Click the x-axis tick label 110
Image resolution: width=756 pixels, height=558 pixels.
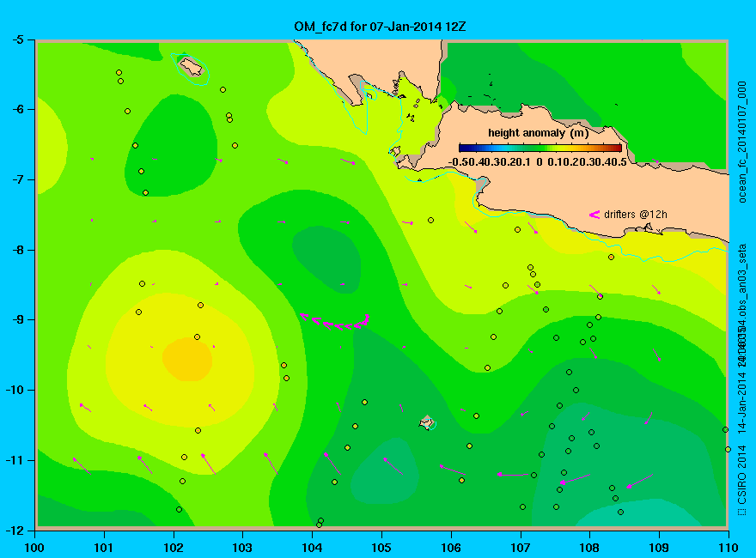click(728, 548)
